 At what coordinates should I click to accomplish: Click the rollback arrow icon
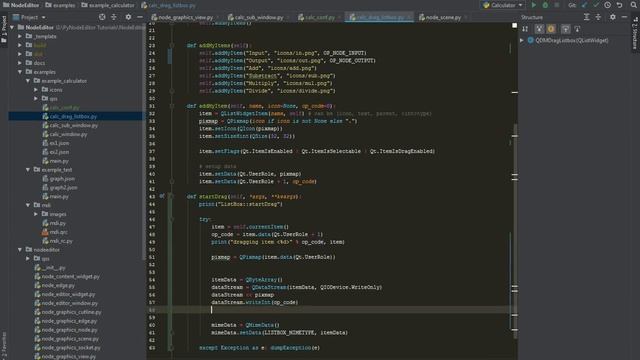(619, 5)
